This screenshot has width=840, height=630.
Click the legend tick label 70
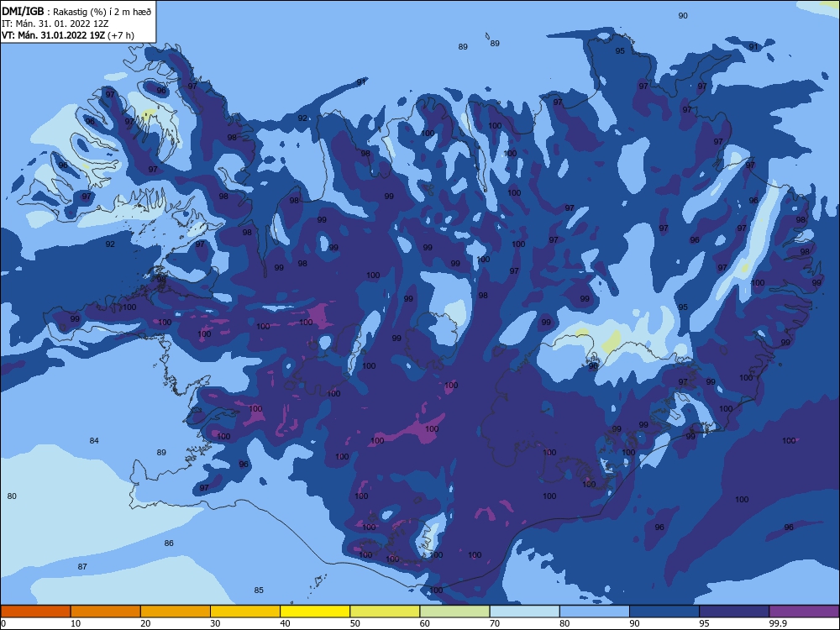coord(495,623)
